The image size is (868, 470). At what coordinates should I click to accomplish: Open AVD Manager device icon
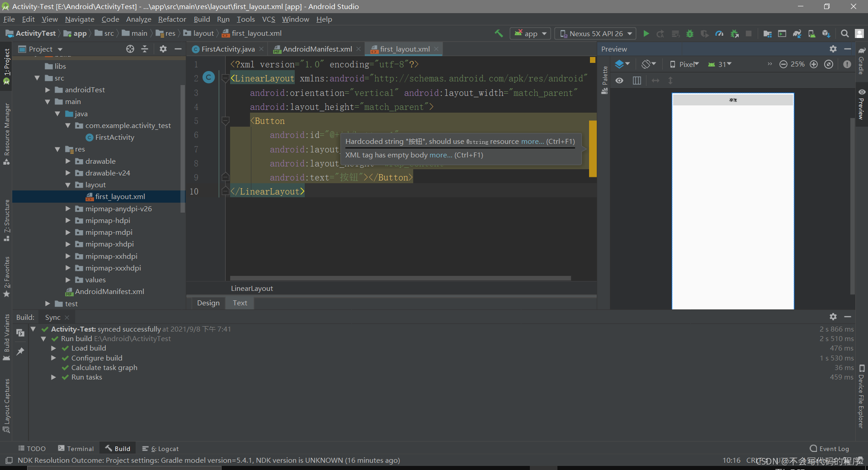pyautogui.click(x=811, y=33)
